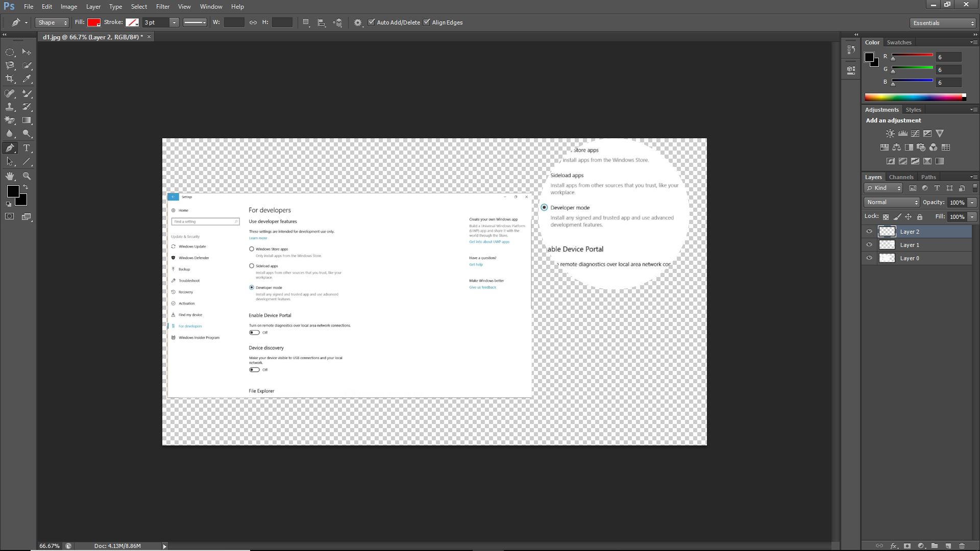Select the Hand tool
980x551 pixels.
10,176
